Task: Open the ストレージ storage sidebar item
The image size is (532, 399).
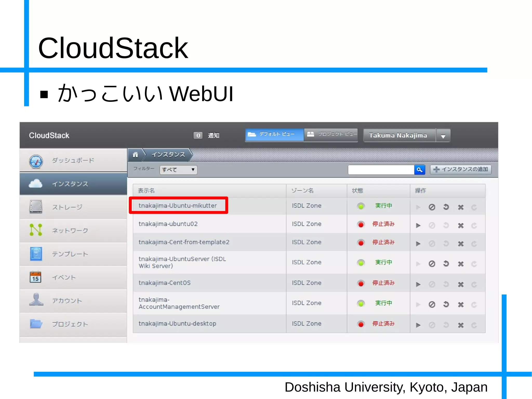Action: 73,207
